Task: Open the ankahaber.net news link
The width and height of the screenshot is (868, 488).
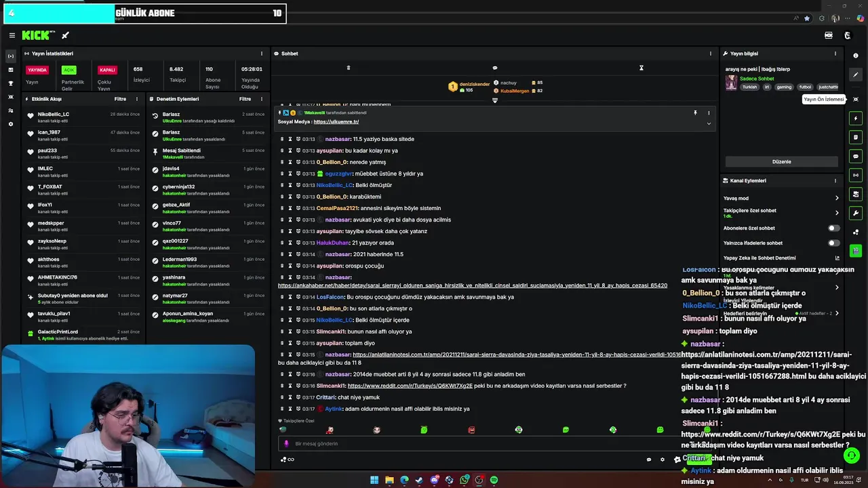Action: click(x=473, y=286)
